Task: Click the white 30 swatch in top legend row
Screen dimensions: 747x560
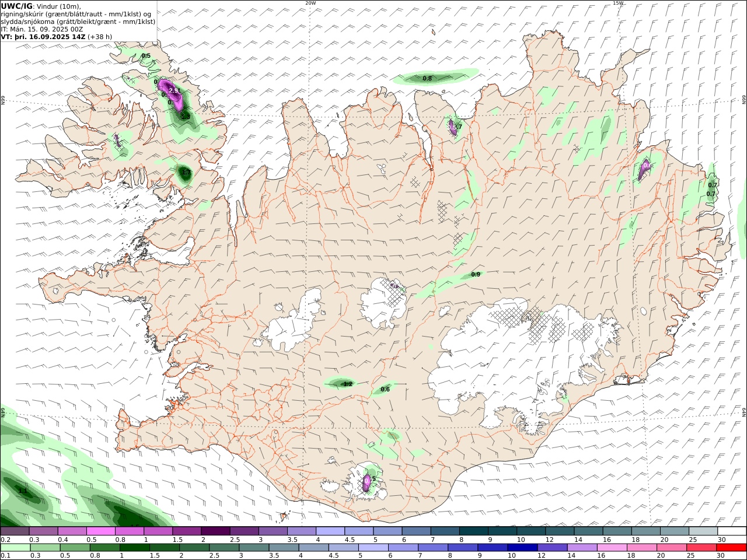Action: pos(731,531)
